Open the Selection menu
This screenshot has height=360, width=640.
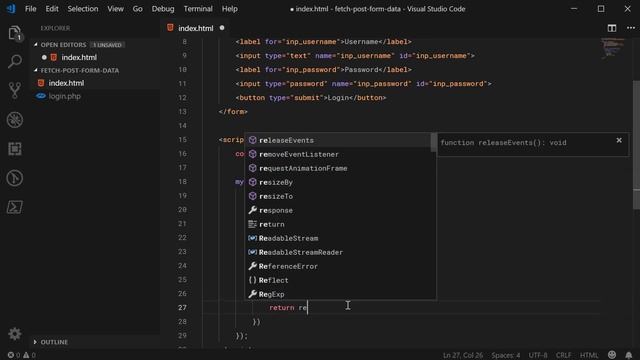(83, 9)
